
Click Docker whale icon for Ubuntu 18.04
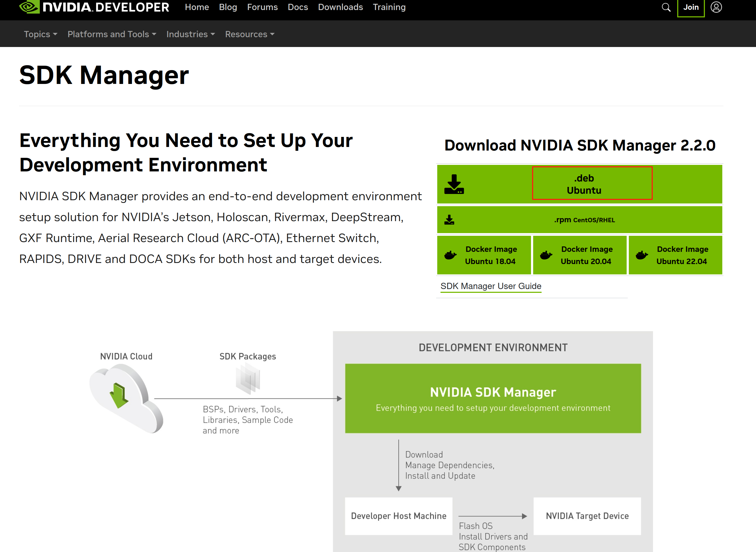(450, 255)
